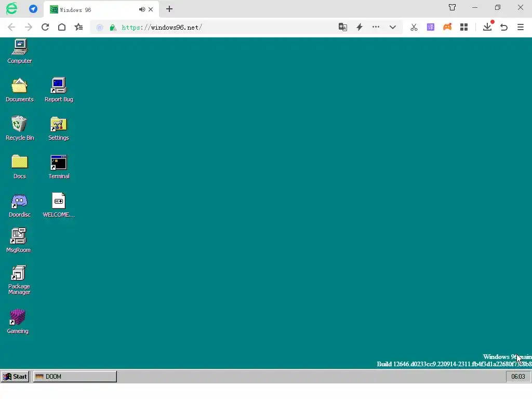Toggle the lightning speed mode icon

tap(360, 27)
